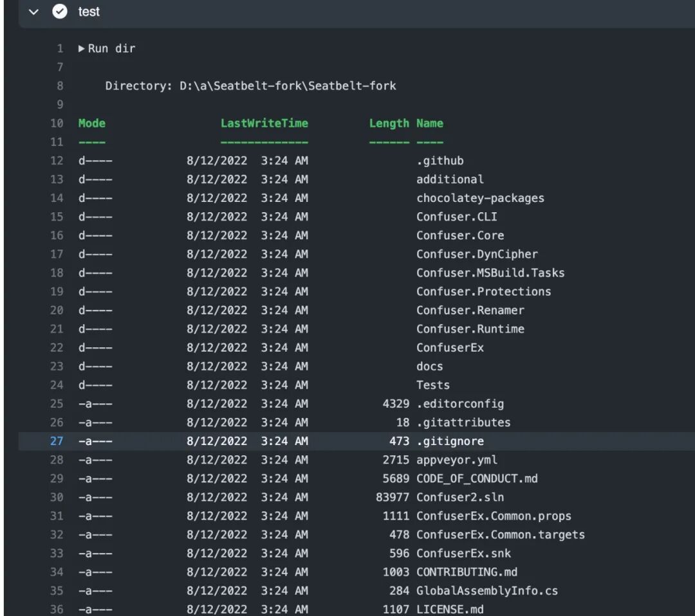Select the CODE_OF_CONDUCT.md file name

point(477,478)
